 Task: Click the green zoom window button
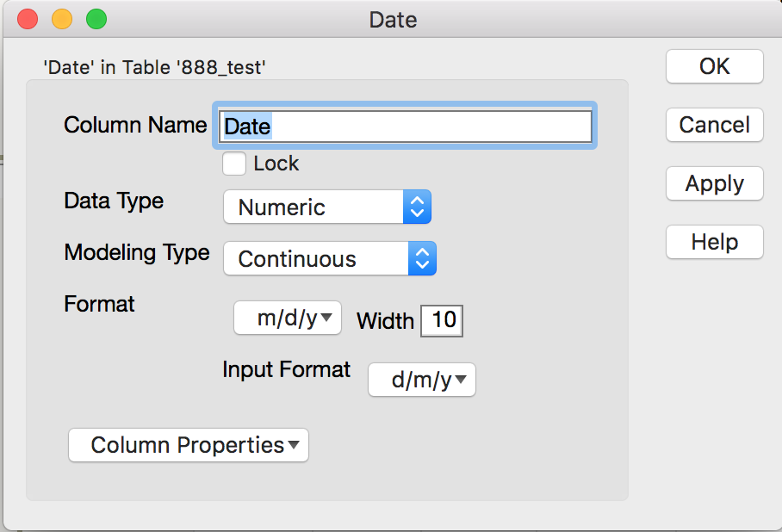tap(96, 19)
